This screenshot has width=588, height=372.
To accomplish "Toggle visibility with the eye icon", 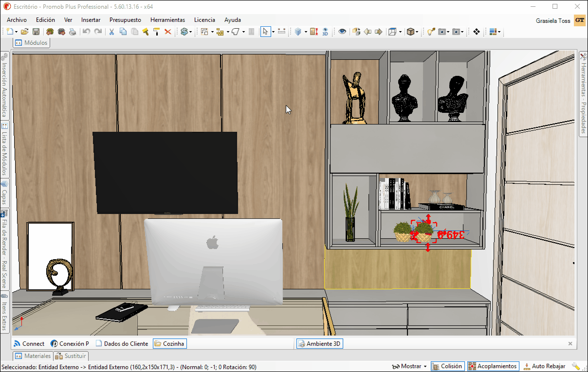I will point(342,32).
